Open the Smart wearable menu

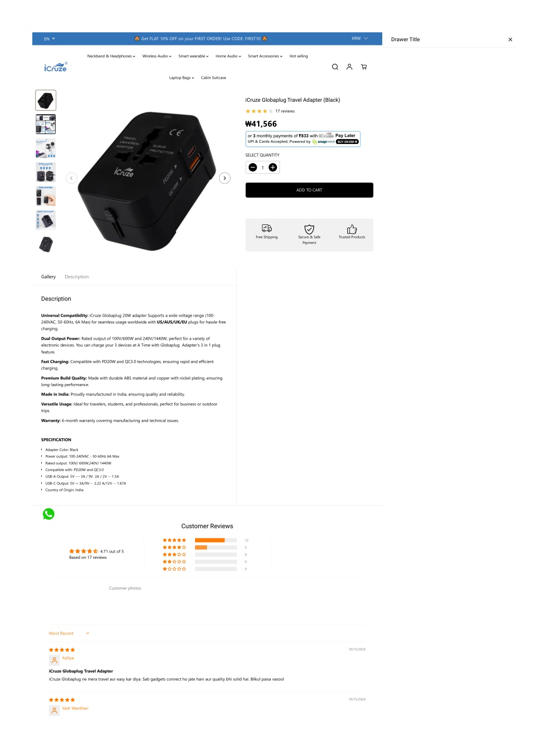point(193,56)
